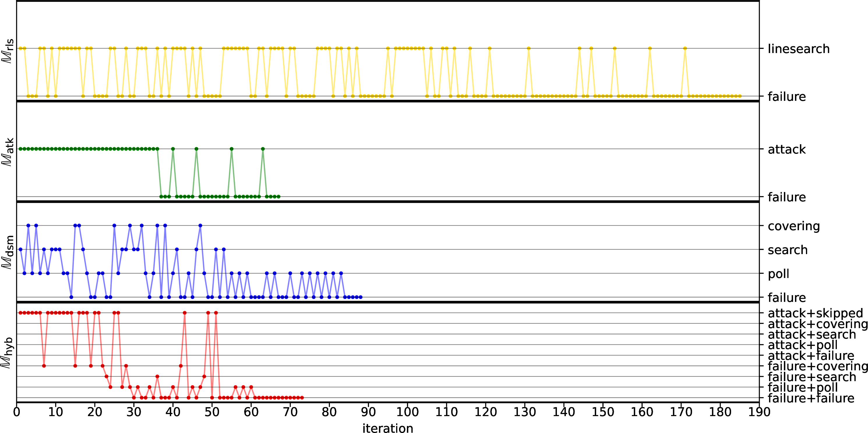
Task: Click the x-axis tick label 190
Action: (x=759, y=412)
